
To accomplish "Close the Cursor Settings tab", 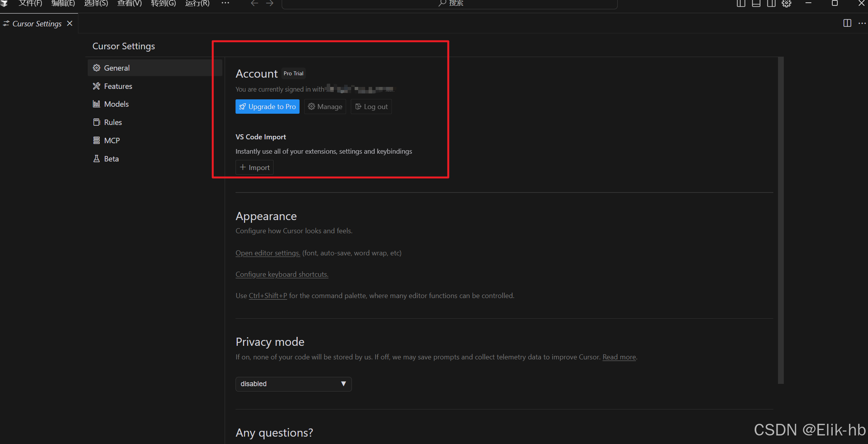I will (x=70, y=23).
